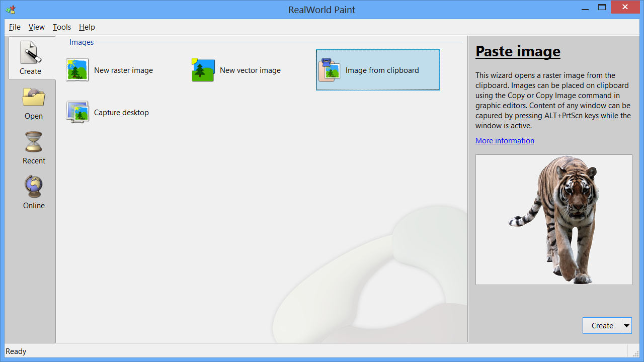Maximize the RealWorld Paint window
The image size is (644, 362).
click(x=602, y=7)
